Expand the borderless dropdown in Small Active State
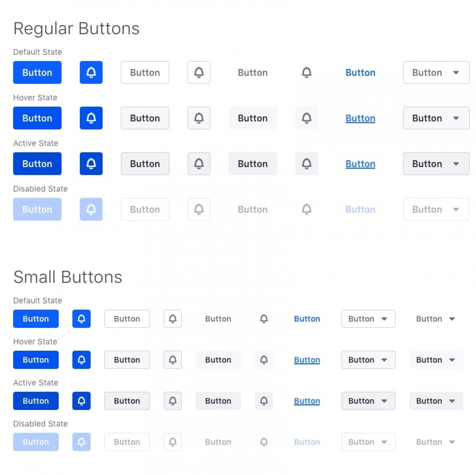 click(x=436, y=401)
